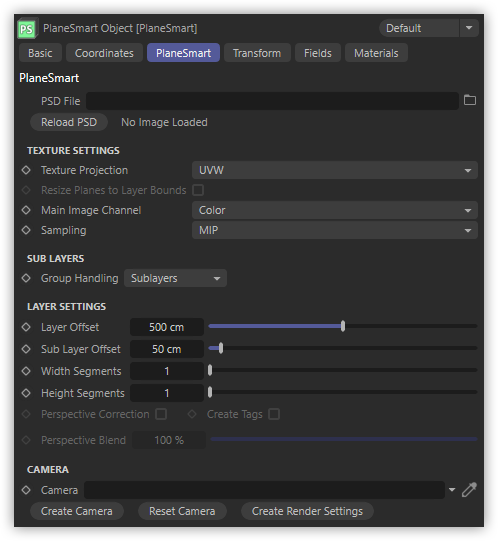498x541 pixels.
Task: Toggle Resize Planes to Layer Bounds checkbox
Action: (198, 190)
